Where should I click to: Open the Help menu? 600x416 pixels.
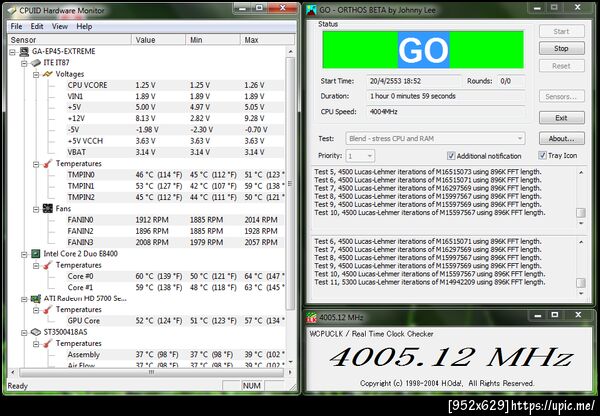pyautogui.click(x=84, y=26)
